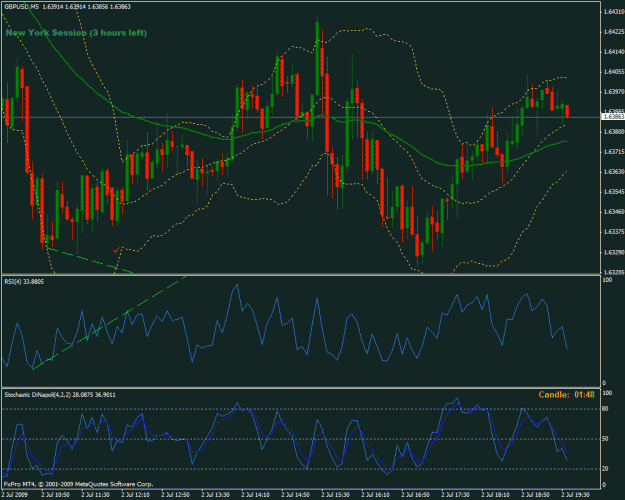Click the 20 level label in Stochastic panel
The image size is (625, 500).
click(605, 469)
